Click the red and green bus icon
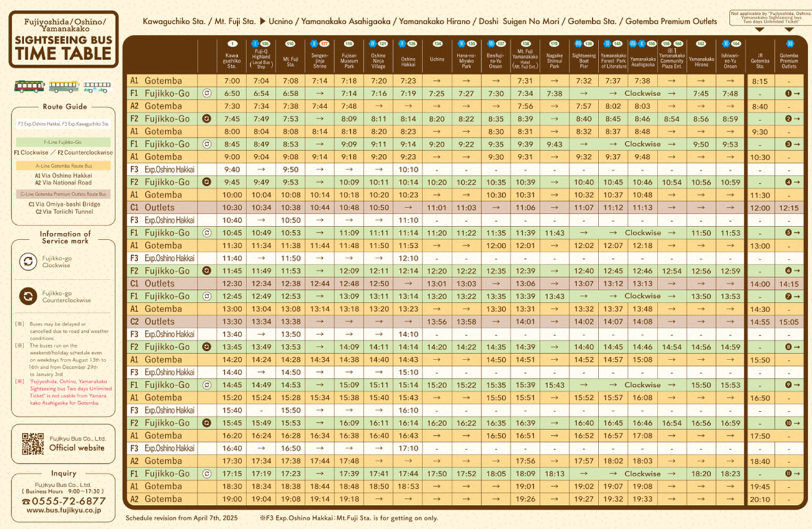 point(31,85)
